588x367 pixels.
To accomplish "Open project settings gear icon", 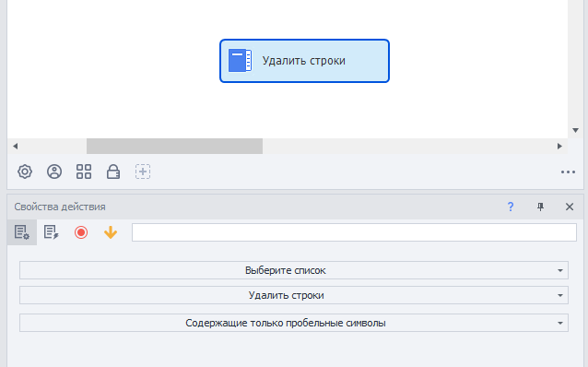I will (25, 172).
